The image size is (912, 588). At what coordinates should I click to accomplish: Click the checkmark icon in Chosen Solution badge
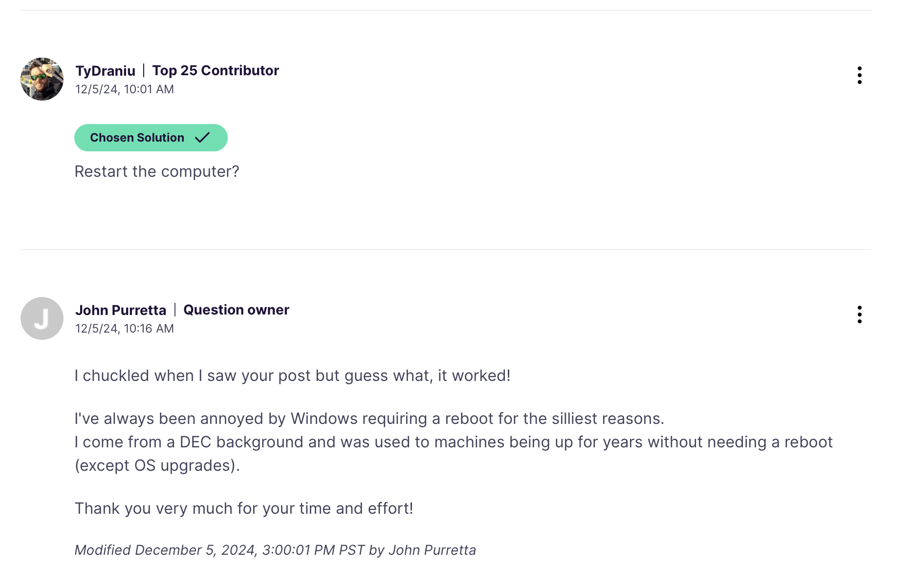click(x=202, y=138)
